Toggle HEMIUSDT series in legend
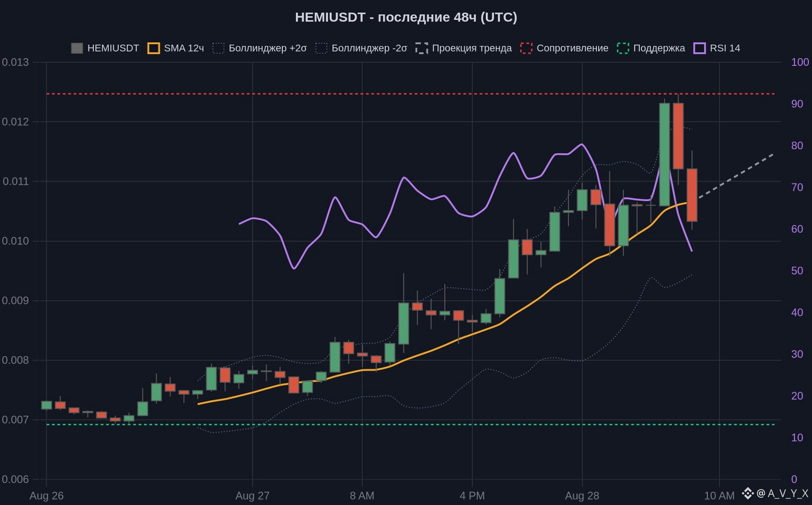 click(x=105, y=48)
